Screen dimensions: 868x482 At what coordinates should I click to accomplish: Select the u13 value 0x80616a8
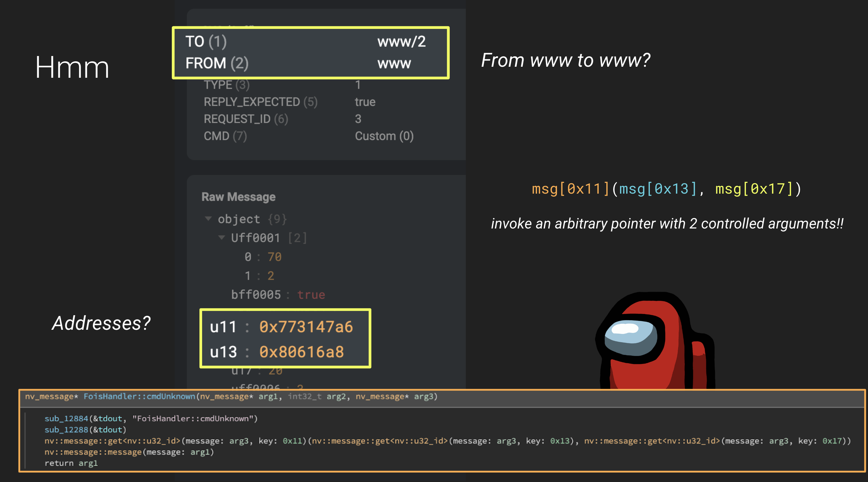301,352
